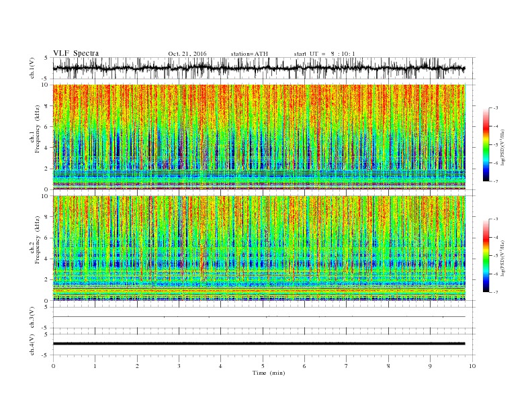Click the ch.1 spectrogram panel
The image size is (532, 411).
[259, 137]
